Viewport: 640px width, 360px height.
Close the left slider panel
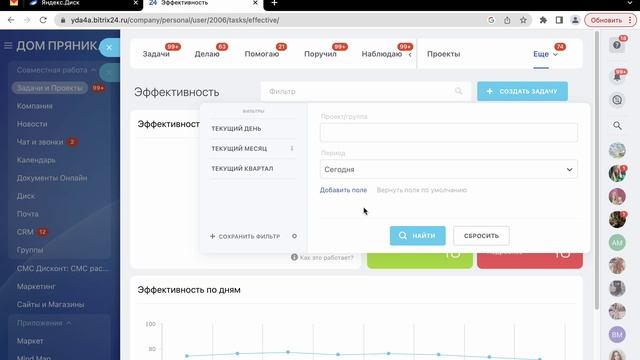[109, 48]
